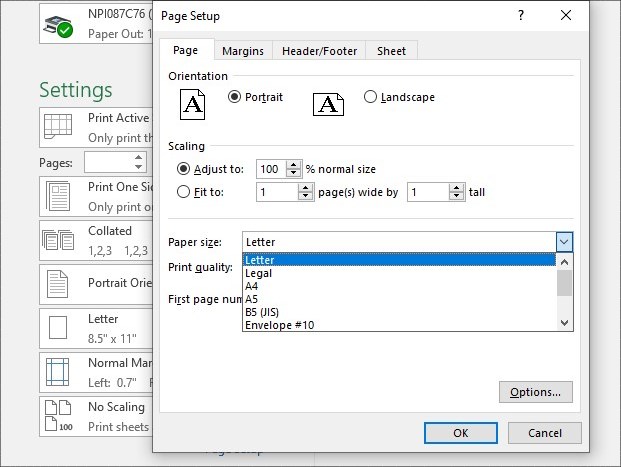Choose the Fit to scaling option
Screen dimensions: 621x467
(182, 192)
